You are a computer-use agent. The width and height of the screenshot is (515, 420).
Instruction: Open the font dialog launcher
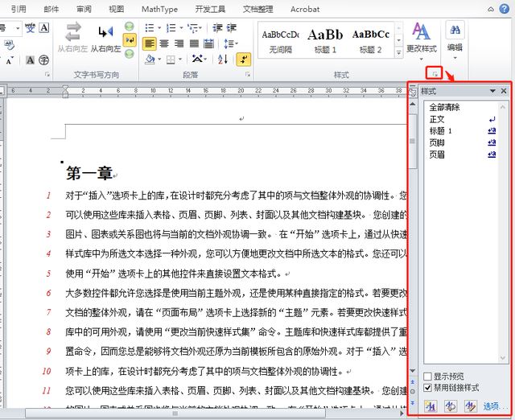[x=47, y=75]
